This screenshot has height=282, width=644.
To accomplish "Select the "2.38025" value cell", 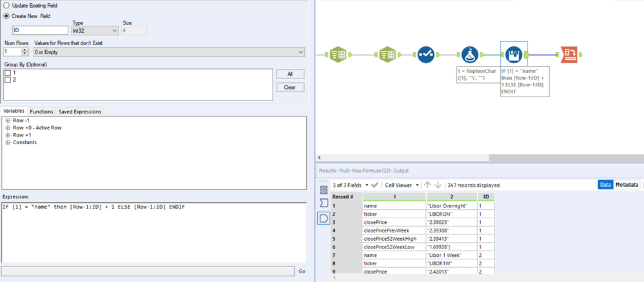I will coord(452,222).
